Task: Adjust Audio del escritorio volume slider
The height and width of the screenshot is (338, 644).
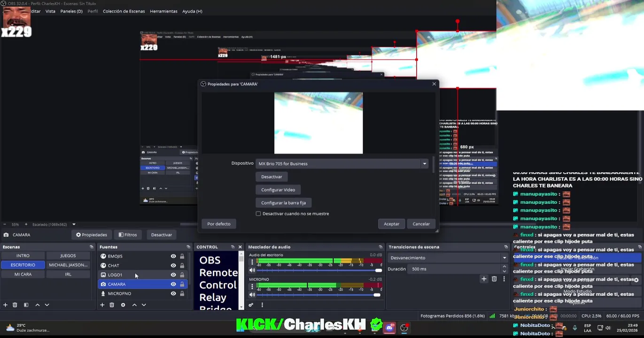Action: pos(378,270)
